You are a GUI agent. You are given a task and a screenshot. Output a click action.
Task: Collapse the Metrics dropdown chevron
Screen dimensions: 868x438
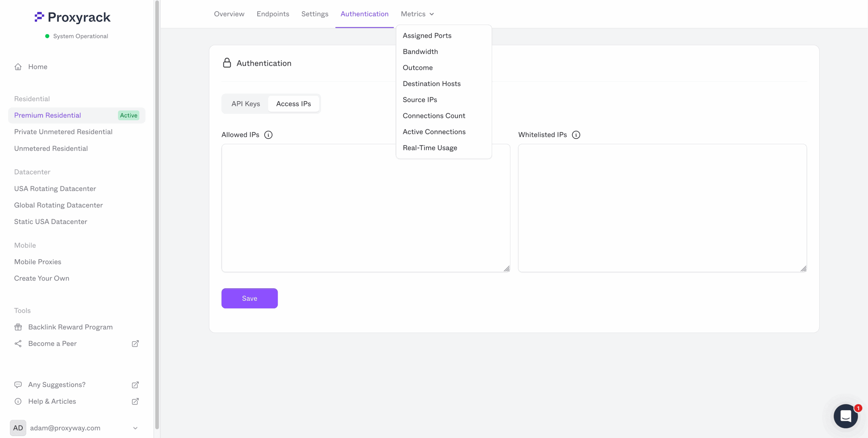[x=432, y=14]
